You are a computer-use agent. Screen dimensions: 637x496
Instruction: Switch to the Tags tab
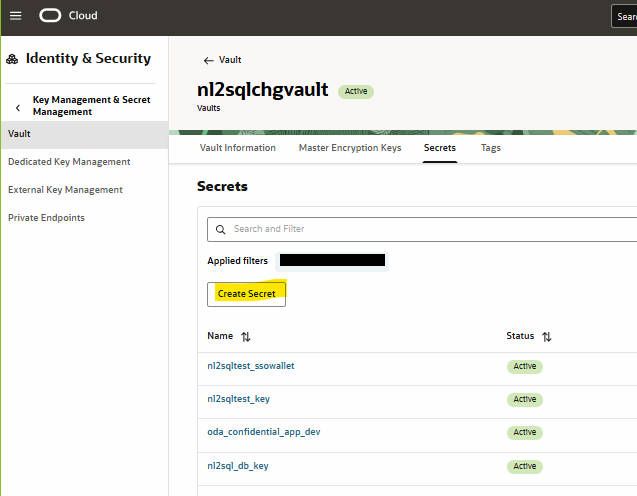click(x=490, y=148)
